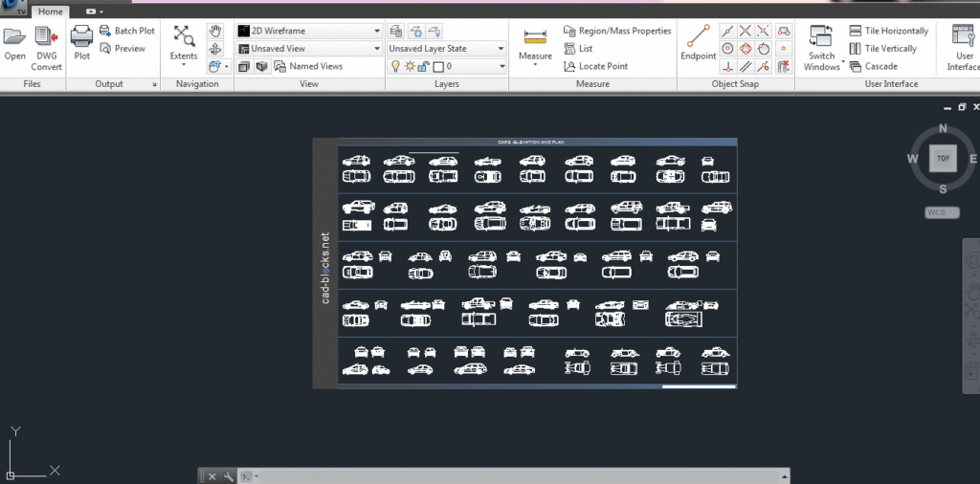Viewport: 980px width, 484px height.
Task: Toggle Apparent Intersection snap icon
Action: [763, 31]
